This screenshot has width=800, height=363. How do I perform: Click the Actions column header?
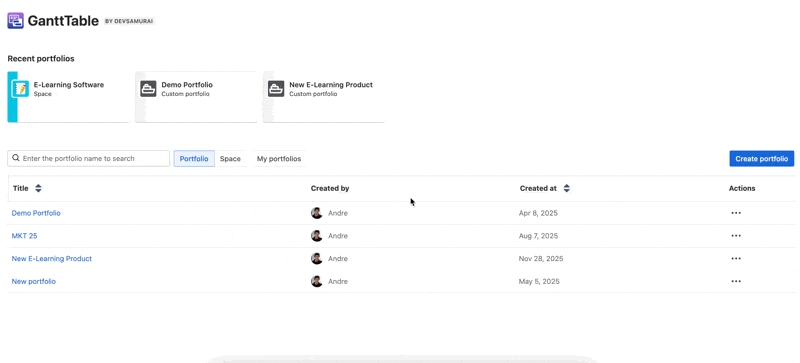click(742, 188)
